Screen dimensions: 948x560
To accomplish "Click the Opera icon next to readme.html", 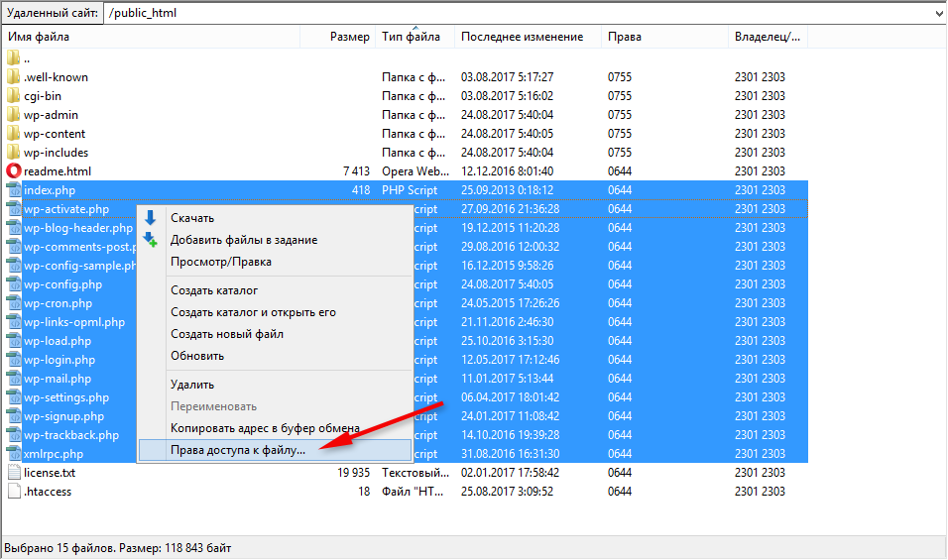I will click(x=13, y=171).
